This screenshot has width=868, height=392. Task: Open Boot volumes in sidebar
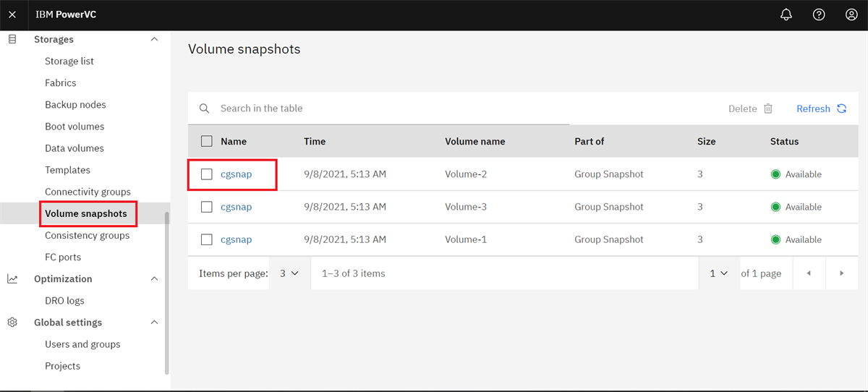click(75, 127)
